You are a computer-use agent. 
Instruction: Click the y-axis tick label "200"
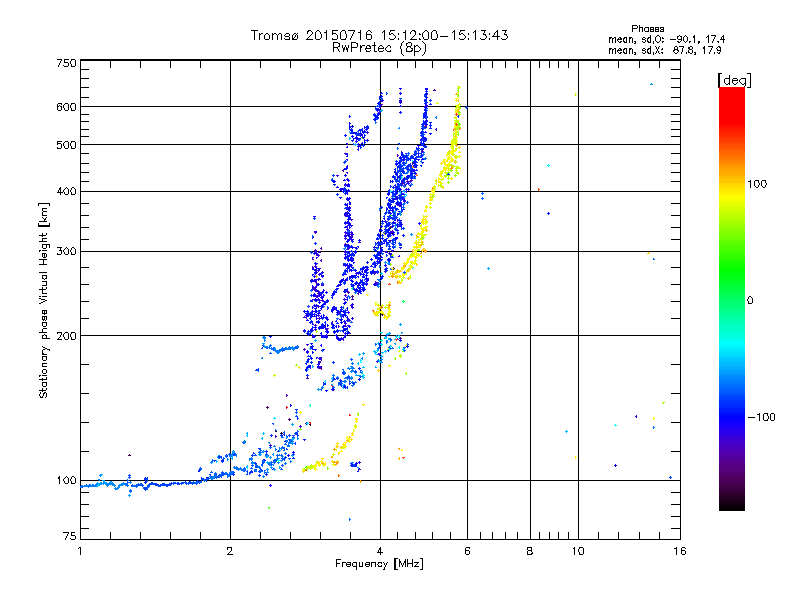(x=67, y=336)
